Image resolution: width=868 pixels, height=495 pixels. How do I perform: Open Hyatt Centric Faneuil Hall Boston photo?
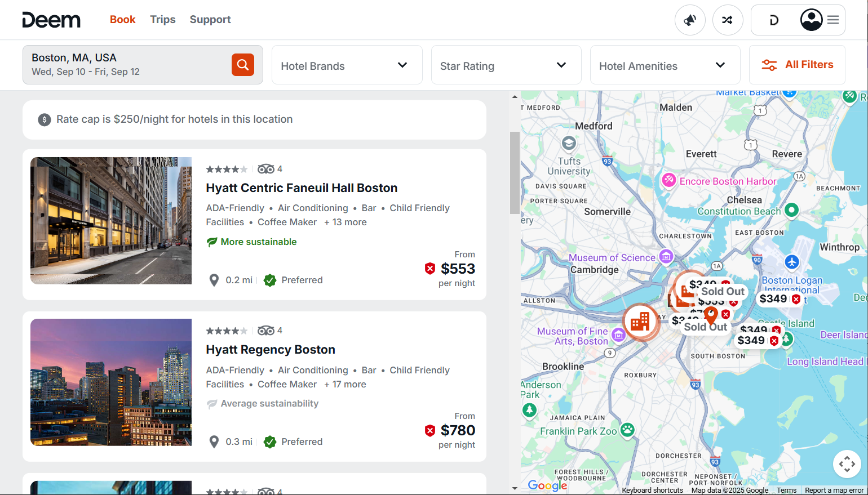[x=111, y=221]
